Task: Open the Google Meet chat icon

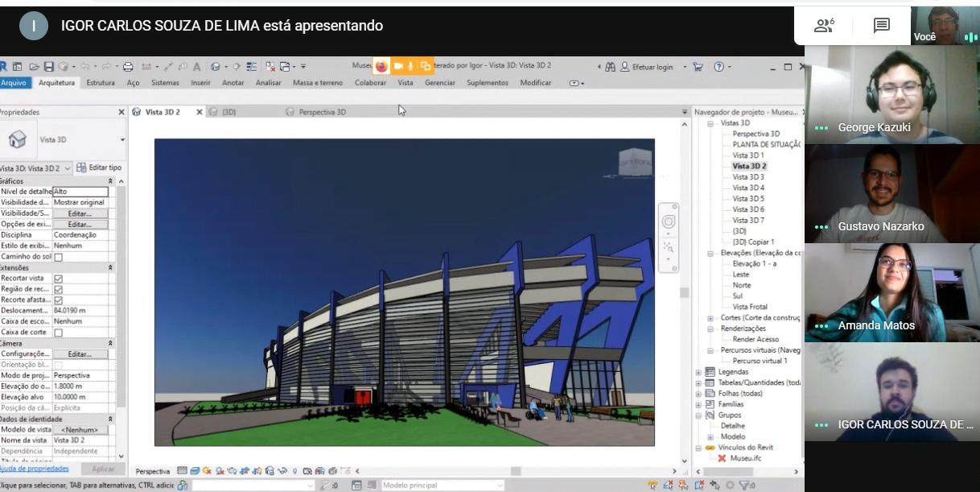Action: pos(882,26)
